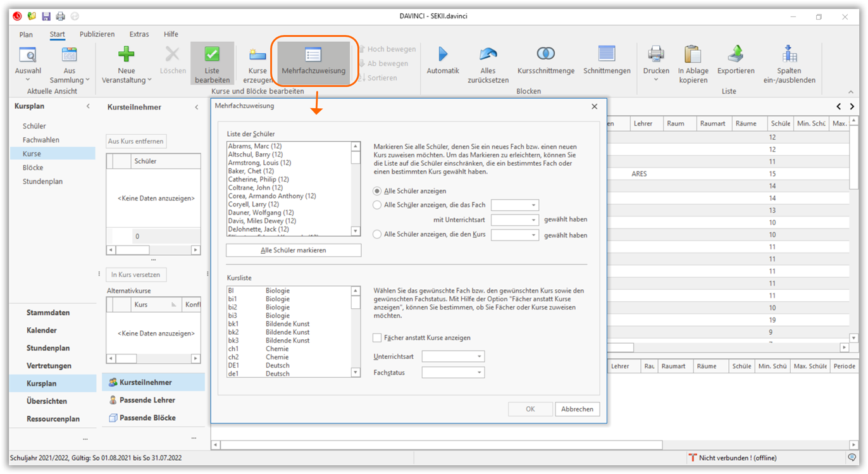Click the Liste der Schüler vertical scrollbar
Image resolution: width=868 pixels, height=474 pixels.
356,190
